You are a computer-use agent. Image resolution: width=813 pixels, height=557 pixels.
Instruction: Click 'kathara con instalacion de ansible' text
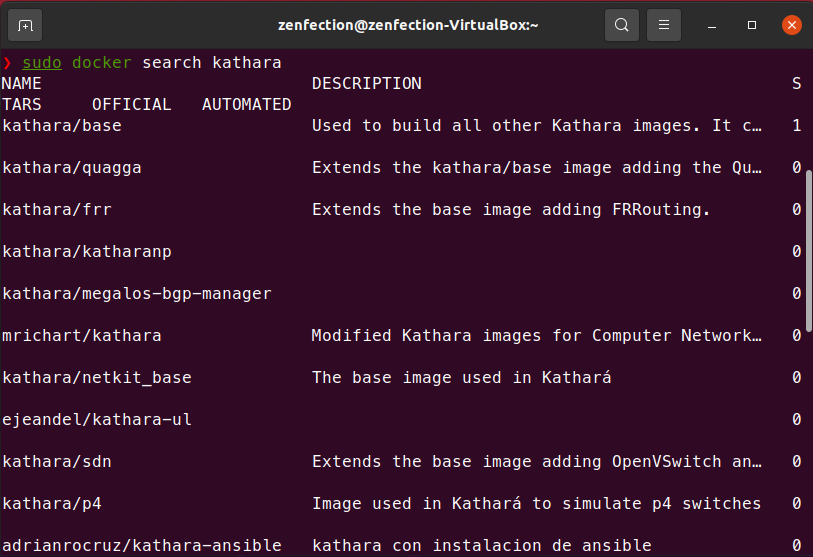pos(482,546)
